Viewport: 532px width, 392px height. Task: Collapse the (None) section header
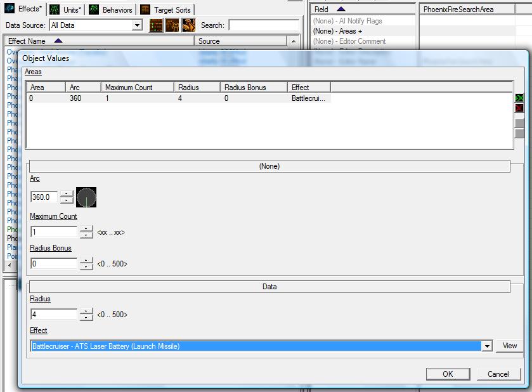[269, 166]
